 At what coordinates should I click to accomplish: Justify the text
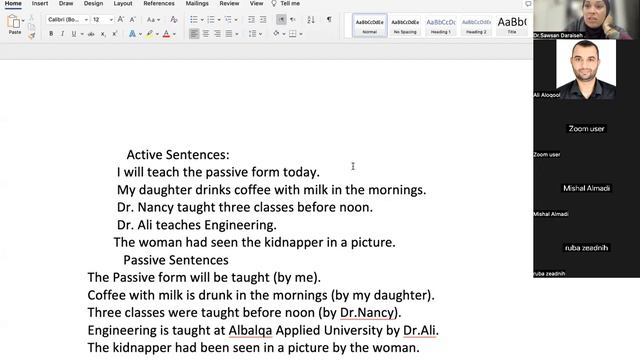click(x=229, y=34)
